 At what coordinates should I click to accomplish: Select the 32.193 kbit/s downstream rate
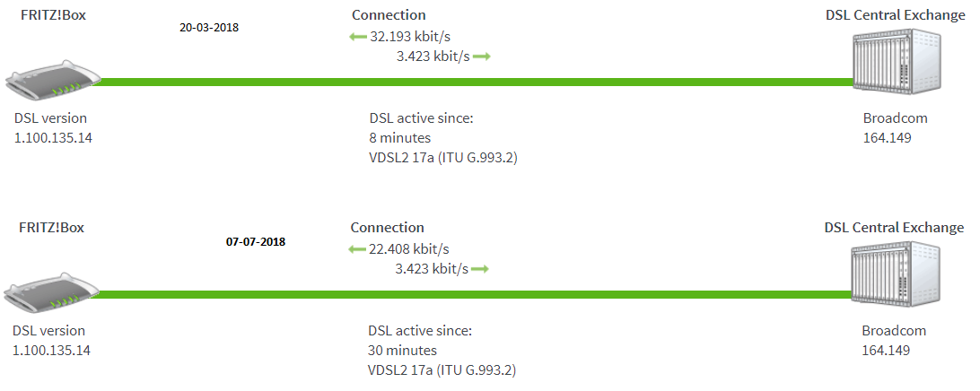pyautogui.click(x=411, y=38)
